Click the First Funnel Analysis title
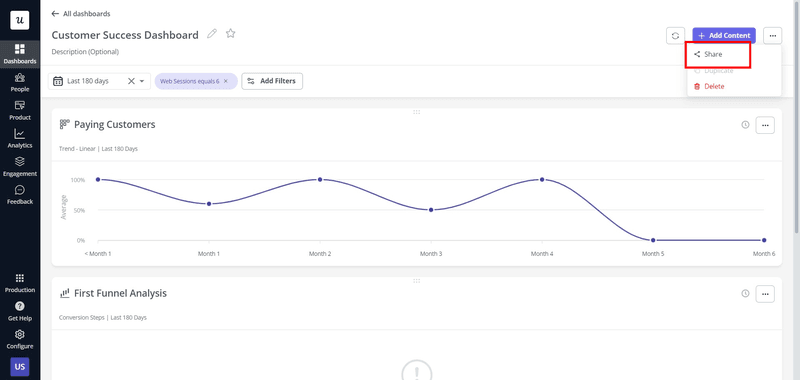800x380 pixels. (x=120, y=293)
